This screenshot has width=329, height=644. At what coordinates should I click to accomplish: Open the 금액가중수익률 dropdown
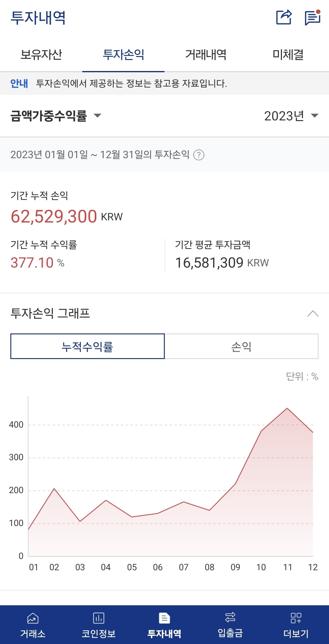(56, 116)
